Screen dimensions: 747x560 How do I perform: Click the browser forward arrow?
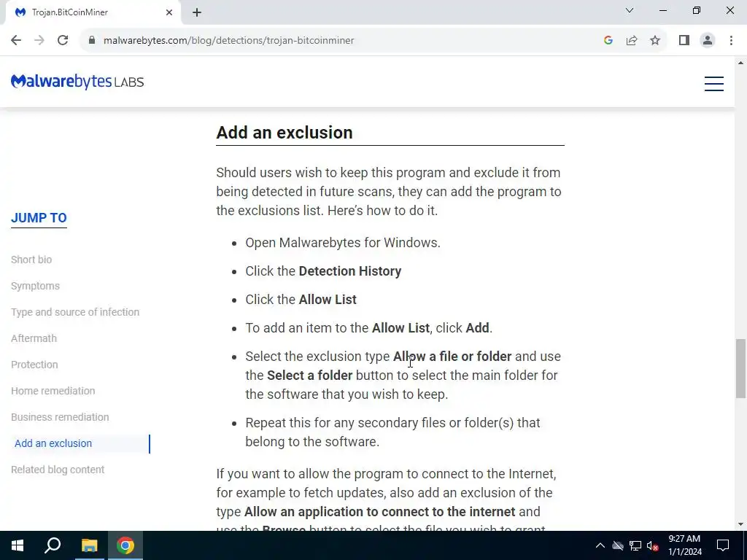point(39,41)
